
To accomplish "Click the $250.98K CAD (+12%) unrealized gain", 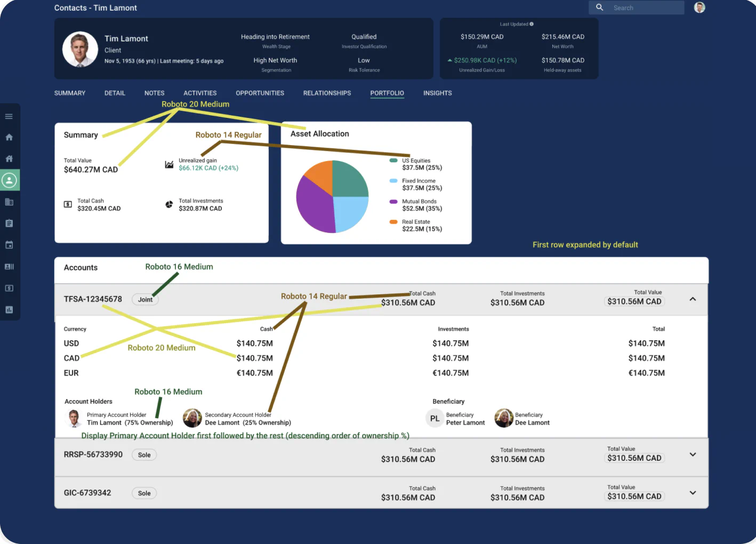I will [485, 60].
